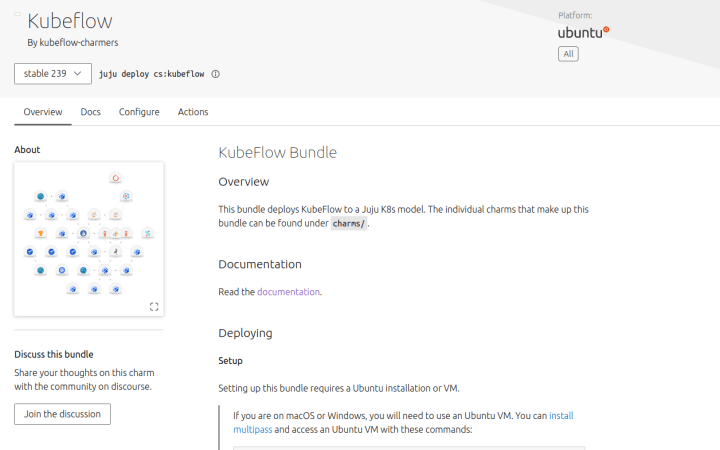Click the juju deploy cs:kubeflow command text

click(x=152, y=74)
